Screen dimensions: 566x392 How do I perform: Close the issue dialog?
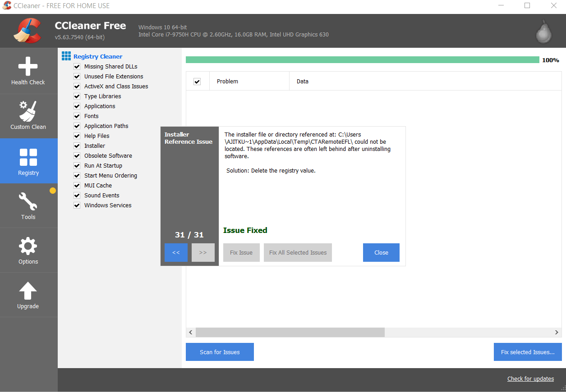[381, 252]
